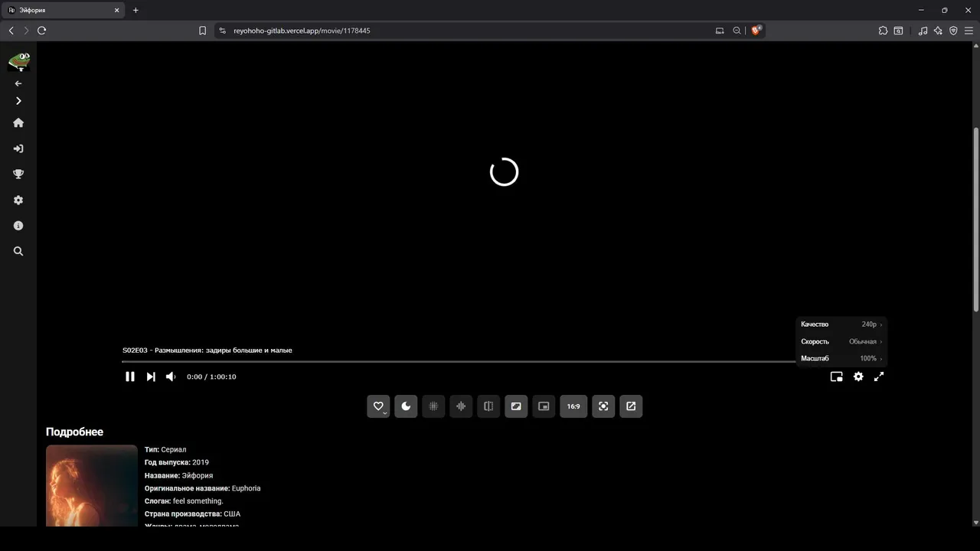Image resolution: width=980 pixels, height=551 pixels.
Task: Click the center focus frame button
Action: click(x=603, y=406)
